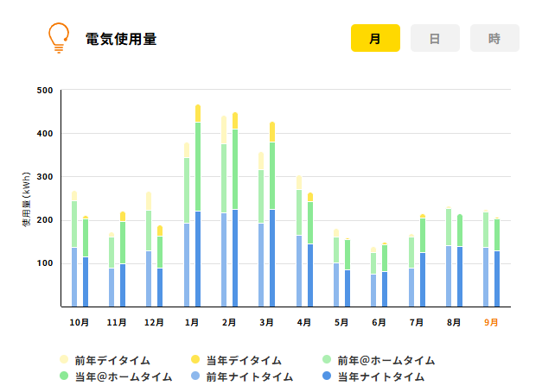
Task: Click the highlighted 9月 axis label
Action: click(491, 322)
